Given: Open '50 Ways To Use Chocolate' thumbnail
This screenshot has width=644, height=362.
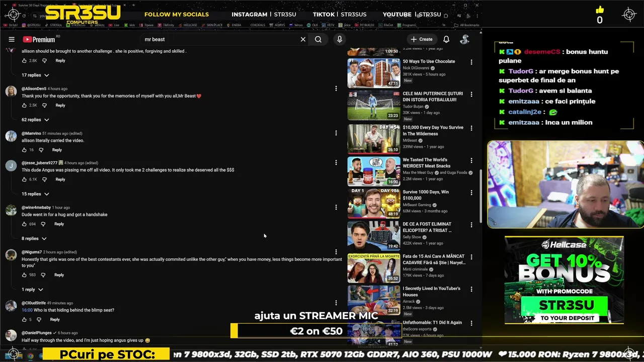Looking at the screenshot, I should click(x=374, y=73).
